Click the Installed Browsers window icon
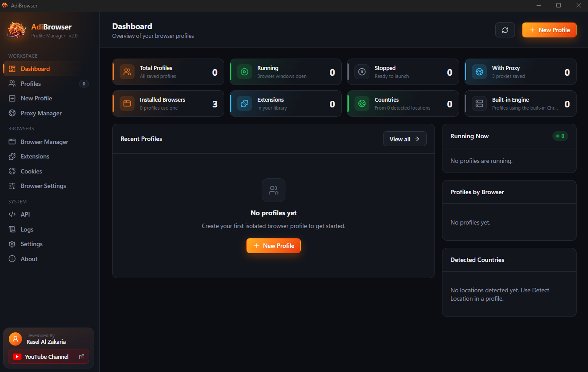588x372 pixels. pos(127,103)
